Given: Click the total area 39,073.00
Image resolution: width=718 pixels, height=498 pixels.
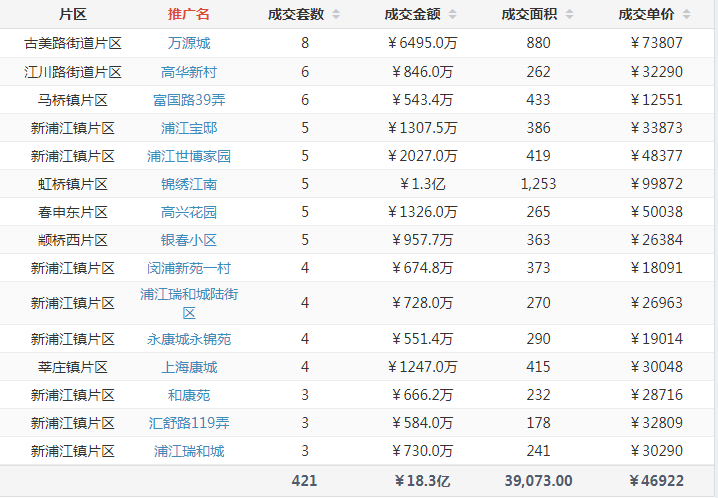Looking at the screenshot, I should (x=538, y=481).
